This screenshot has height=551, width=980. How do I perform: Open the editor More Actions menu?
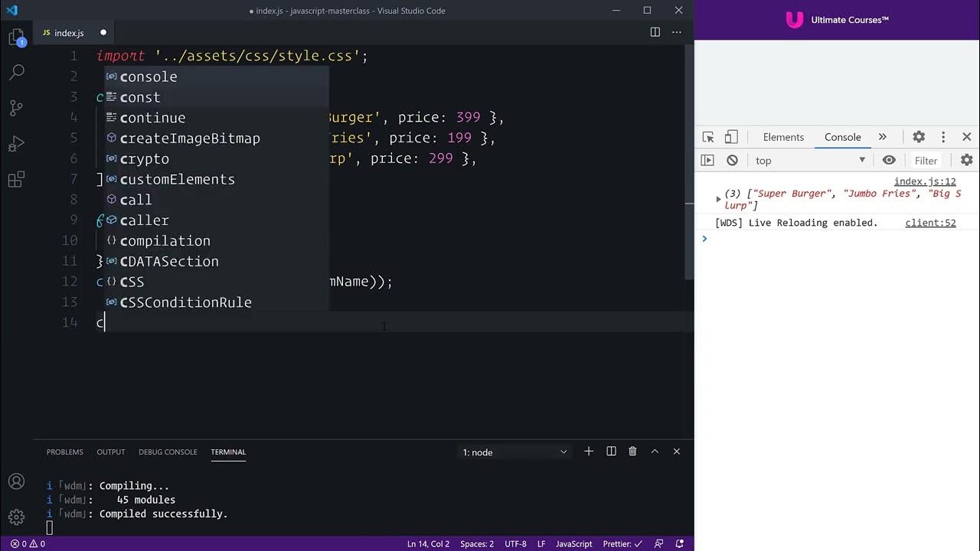(x=677, y=32)
